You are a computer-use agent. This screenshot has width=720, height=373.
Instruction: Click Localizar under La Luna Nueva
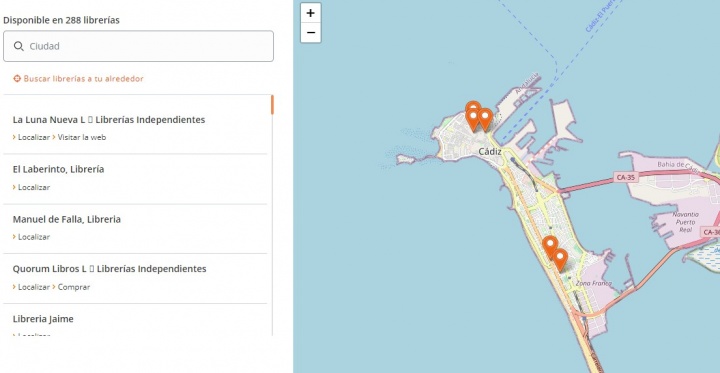click(x=34, y=137)
